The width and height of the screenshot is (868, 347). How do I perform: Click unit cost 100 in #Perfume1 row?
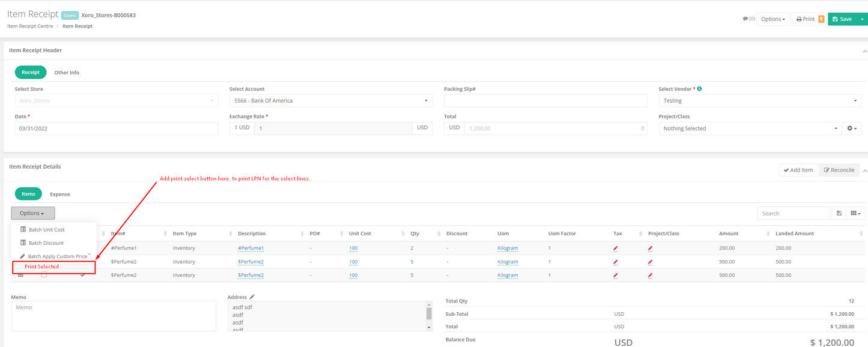coord(353,248)
